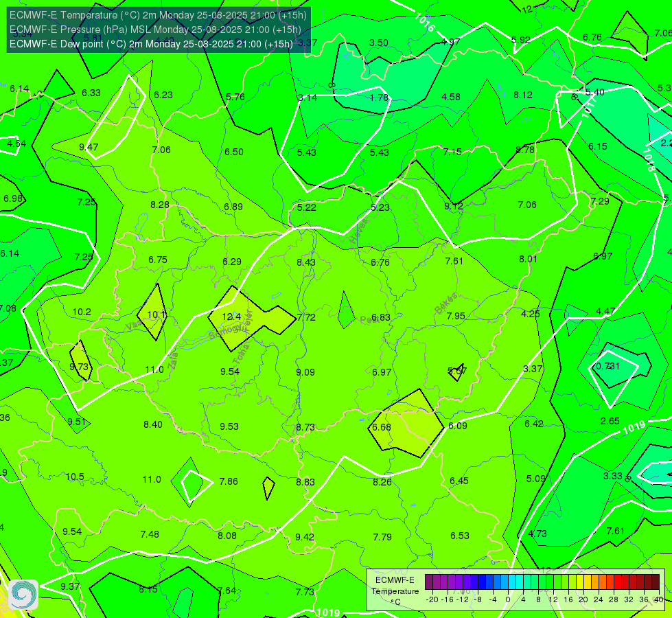This screenshot has height=618, width=672.
Task: Click the 9.47 temperature value
Action: coord(89,147)
